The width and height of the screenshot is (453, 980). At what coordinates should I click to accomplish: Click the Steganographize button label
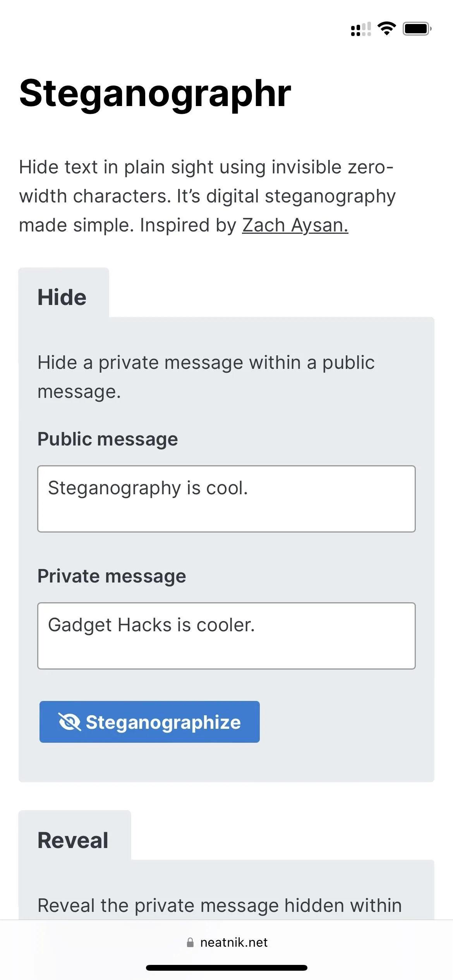tap(163, 722)
